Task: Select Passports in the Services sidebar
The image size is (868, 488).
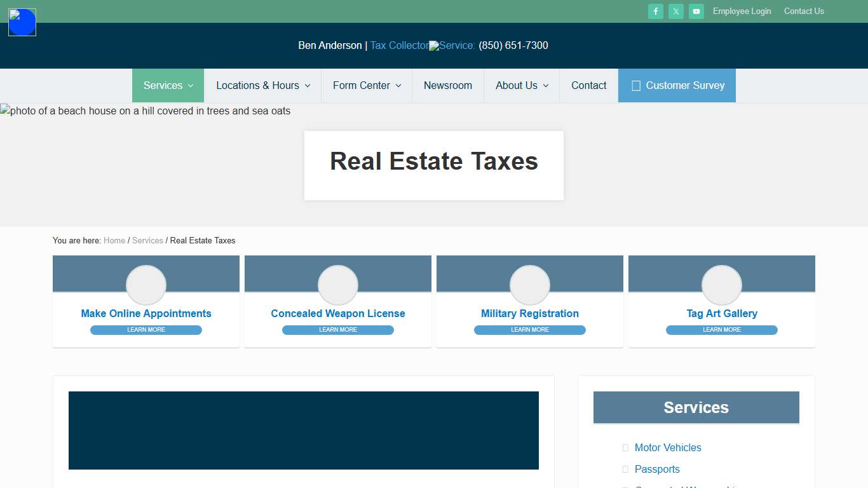Action: (657, 469)
